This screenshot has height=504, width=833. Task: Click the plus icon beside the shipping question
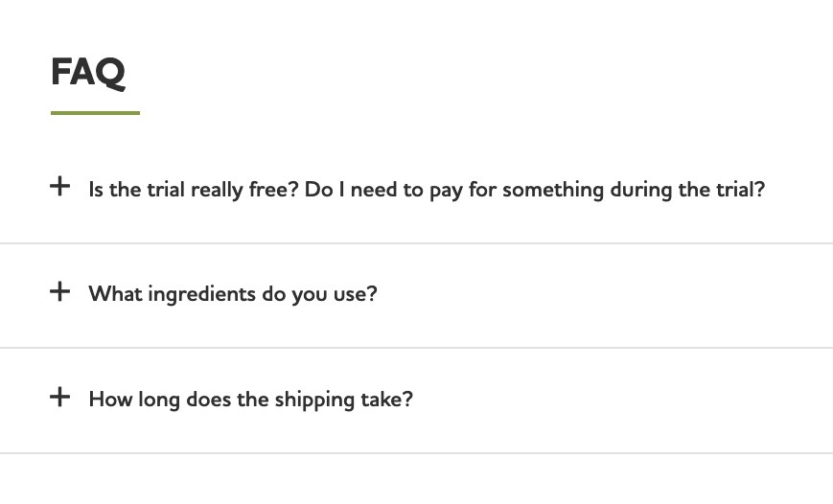[x=60, y=397]
